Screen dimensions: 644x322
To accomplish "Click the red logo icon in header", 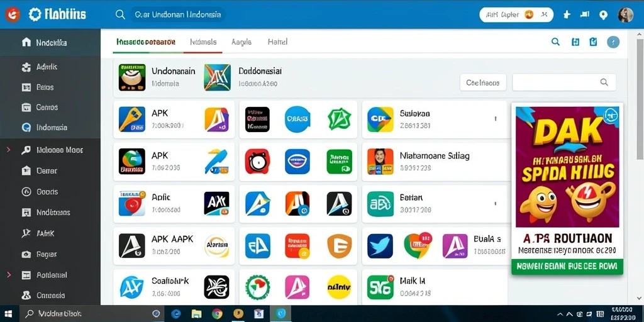I will coord(13,15).
